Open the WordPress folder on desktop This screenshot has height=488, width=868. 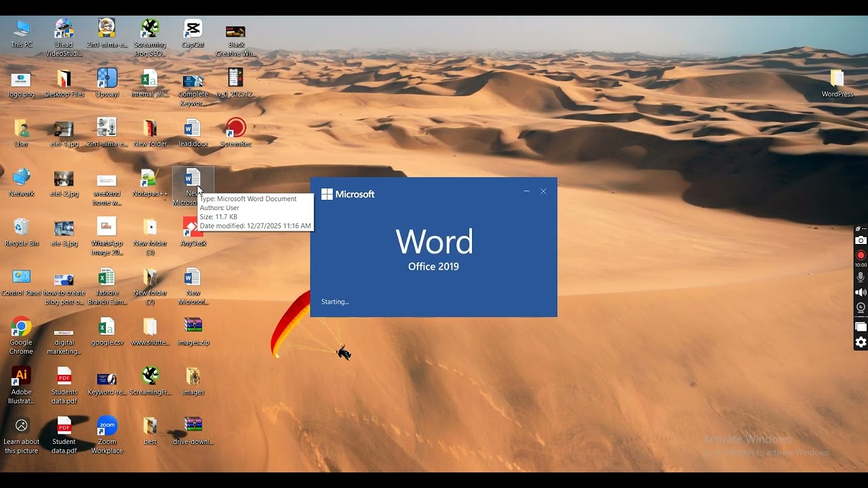(837, 83)
